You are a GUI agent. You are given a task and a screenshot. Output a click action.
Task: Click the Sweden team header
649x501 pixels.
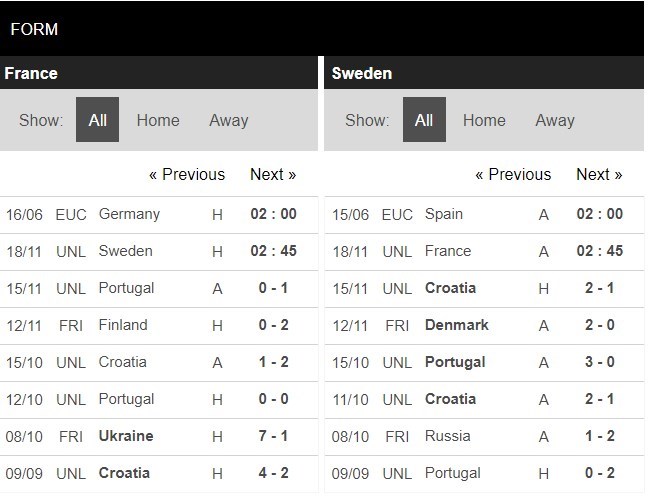(x=362, y=73)
